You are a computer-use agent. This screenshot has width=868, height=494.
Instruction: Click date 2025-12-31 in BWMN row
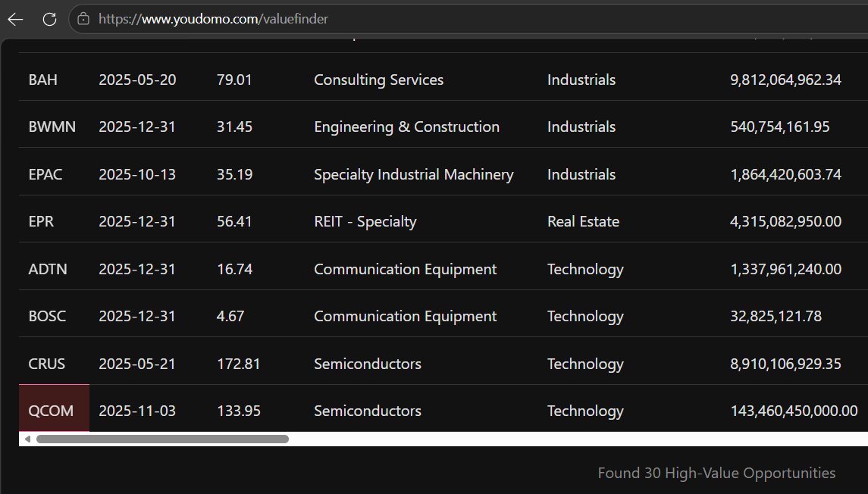coord(137,127)
